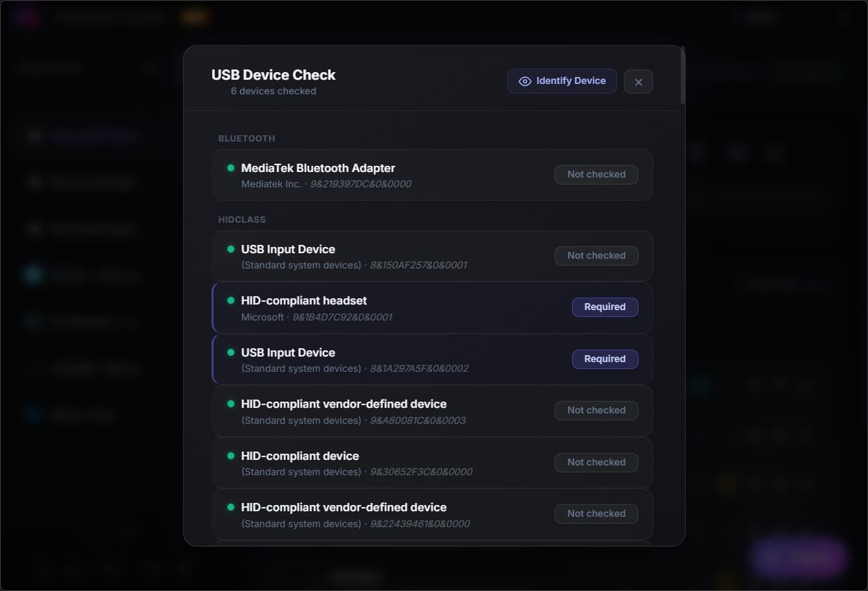This screenshot has height=591, width=868.
Task: Click the ID 9&A80081C&0&0003
Action: [418, 420]
